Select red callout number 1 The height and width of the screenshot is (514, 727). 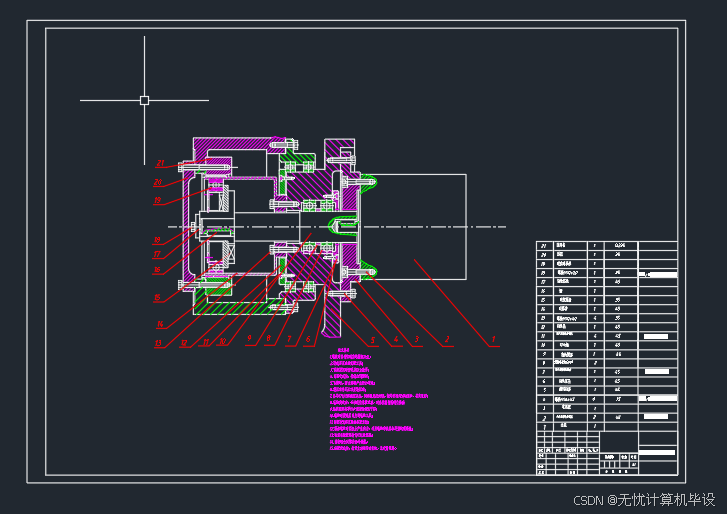pos(493,339)
